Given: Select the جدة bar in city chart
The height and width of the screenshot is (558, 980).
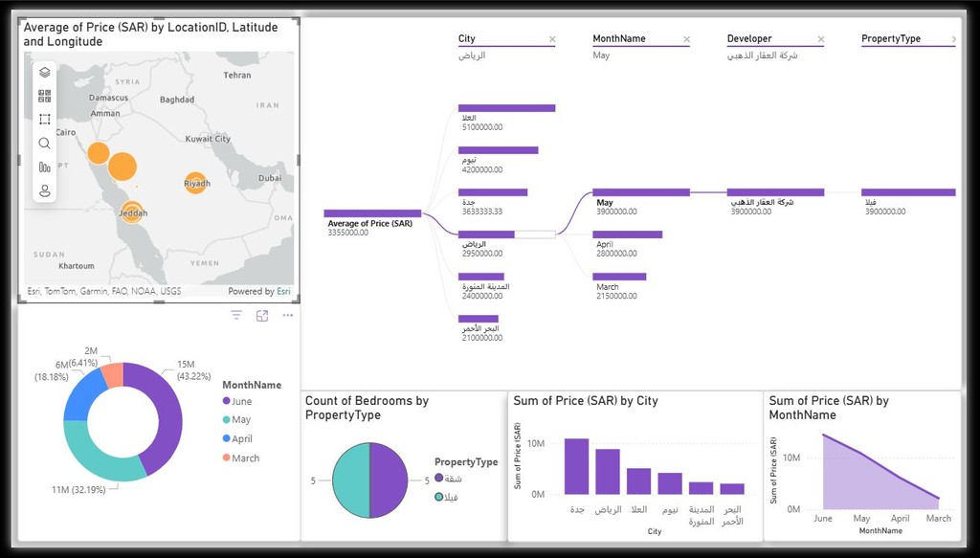Looking at the screenshot, I should coord(576,467).
